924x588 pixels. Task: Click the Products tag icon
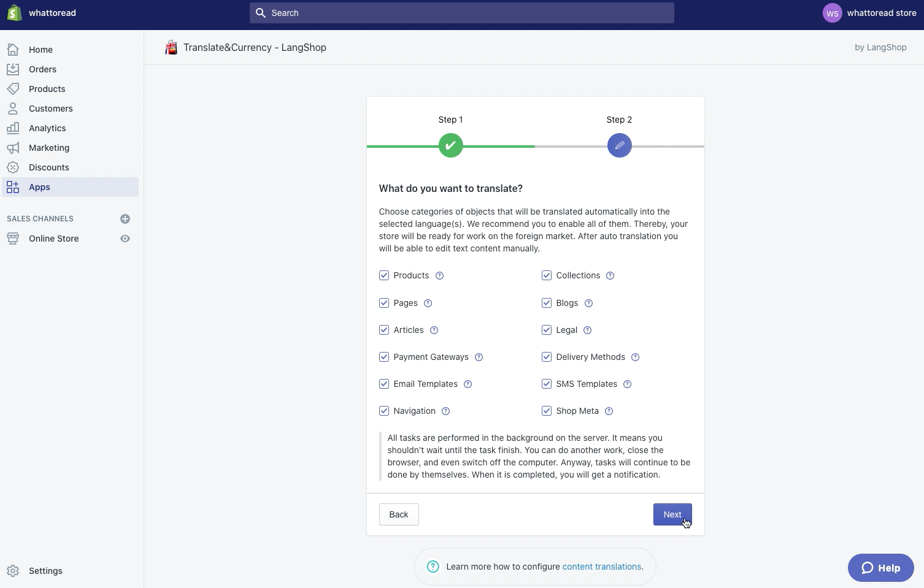[13, 89]
